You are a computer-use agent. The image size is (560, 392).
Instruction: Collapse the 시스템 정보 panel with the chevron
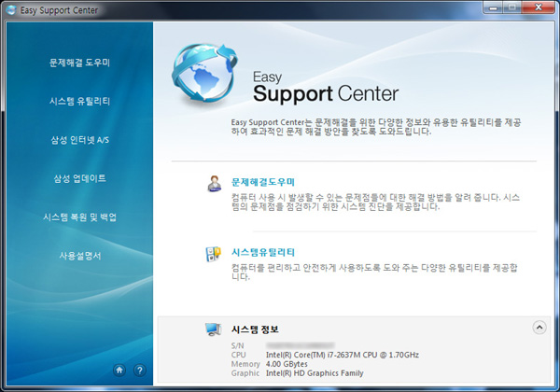(539, 327)
